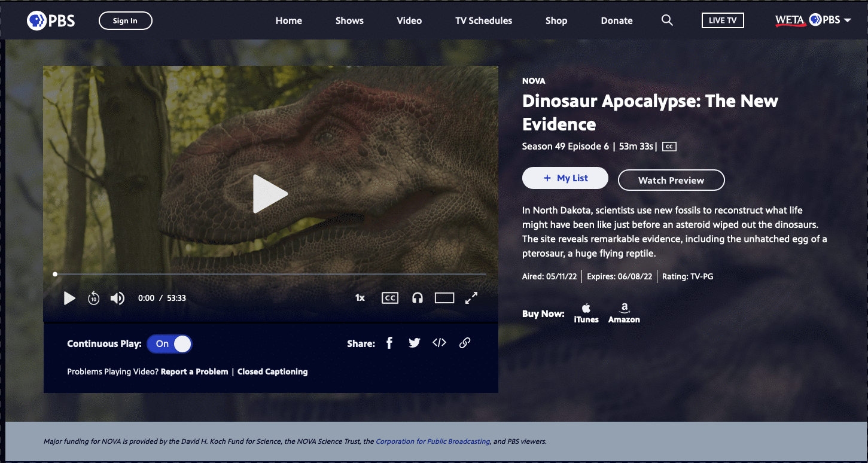Screen dimensions: 868x463
Task: Open the Video menu item
Action: 409,20
